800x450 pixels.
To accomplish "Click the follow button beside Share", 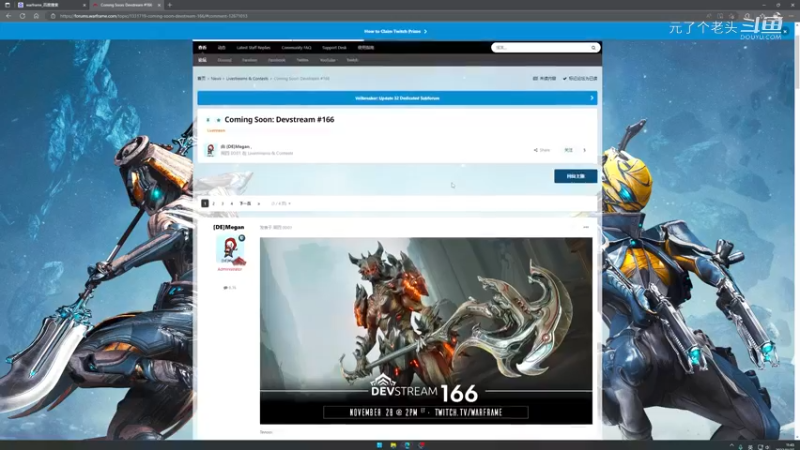I will (568, 150).
